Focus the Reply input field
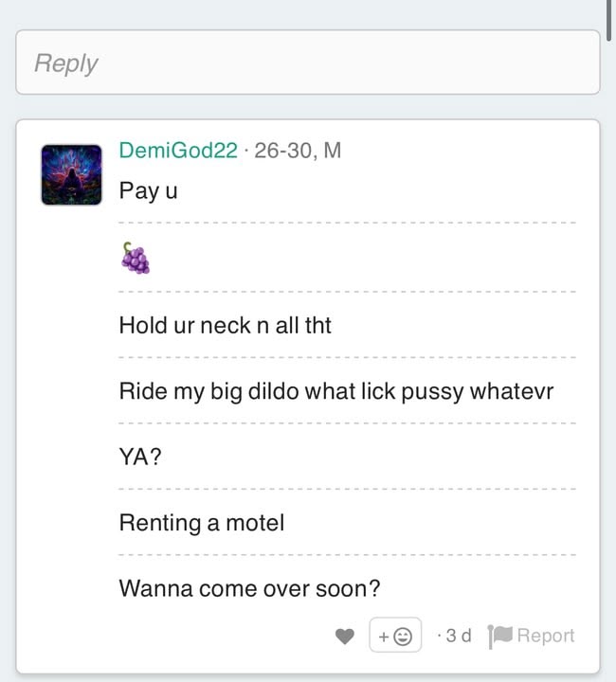Image resolution: width=616 pixels, height=682 pixels. click(x=308, y=63)
